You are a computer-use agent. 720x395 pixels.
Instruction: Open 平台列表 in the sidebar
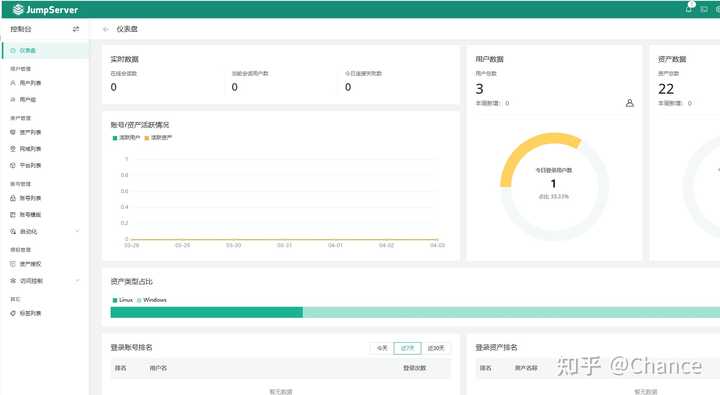(30, 165)
